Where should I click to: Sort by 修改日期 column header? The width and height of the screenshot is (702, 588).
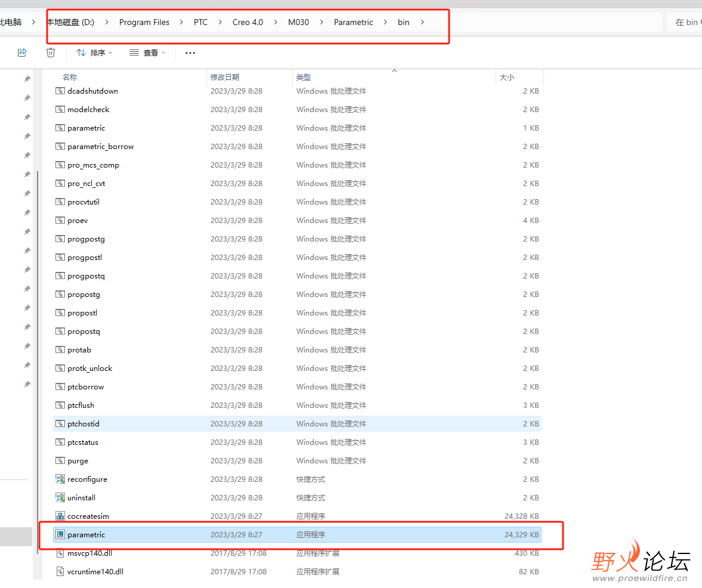coord(225,78)
